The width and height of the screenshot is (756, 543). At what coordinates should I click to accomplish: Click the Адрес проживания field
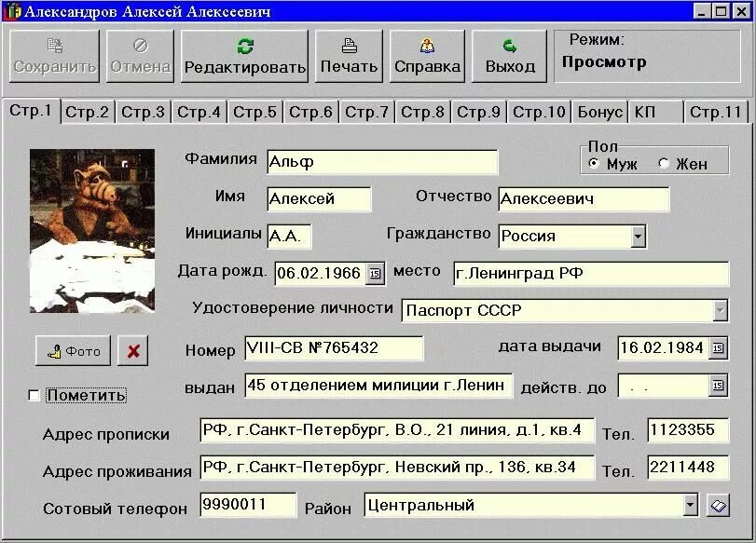(x=397, y=468)
